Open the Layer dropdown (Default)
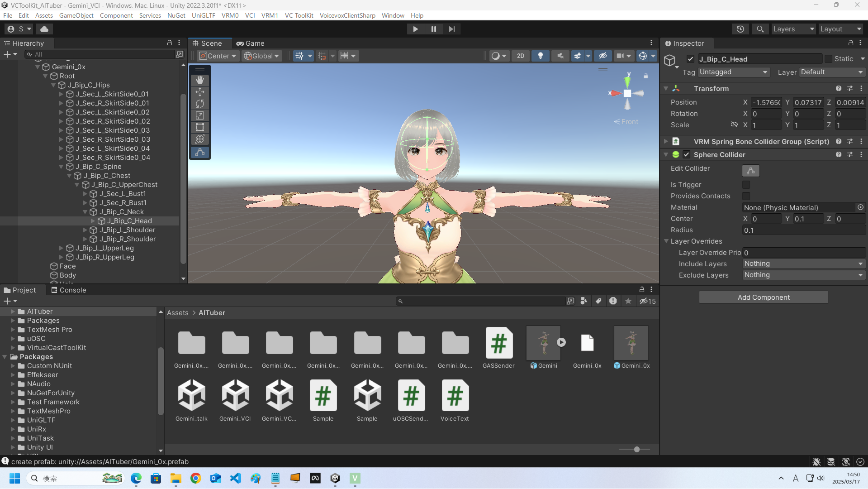The height and width of the screenshot is (489, 868). pyautogui.click(x=832, y=72)
